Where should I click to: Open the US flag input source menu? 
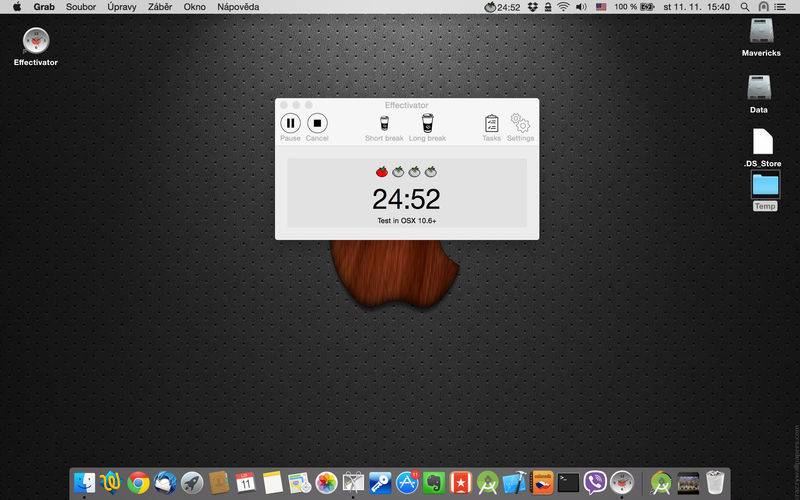click(601, 7)
